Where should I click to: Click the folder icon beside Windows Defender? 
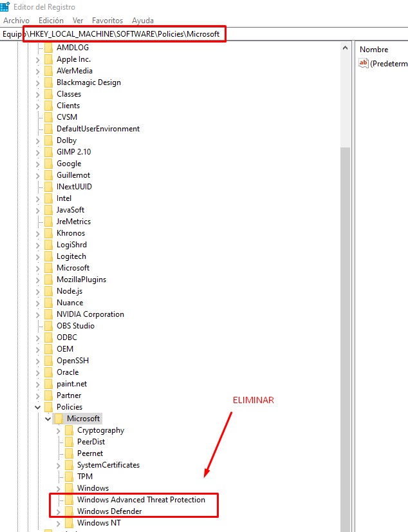click(x=69, y=511)
